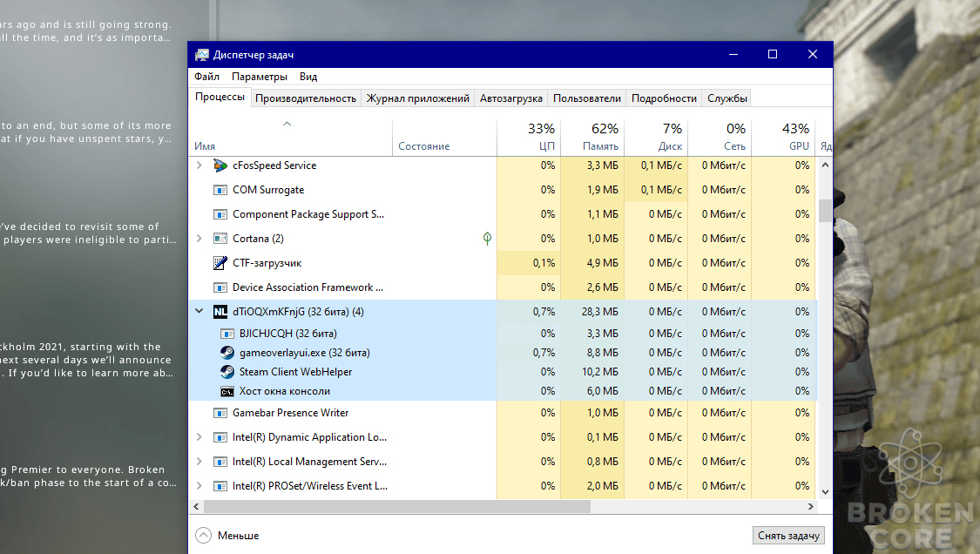Collapse the dTiOQXmKFnjG process group
The image size is (980, 554).
[x=199, y=311]
